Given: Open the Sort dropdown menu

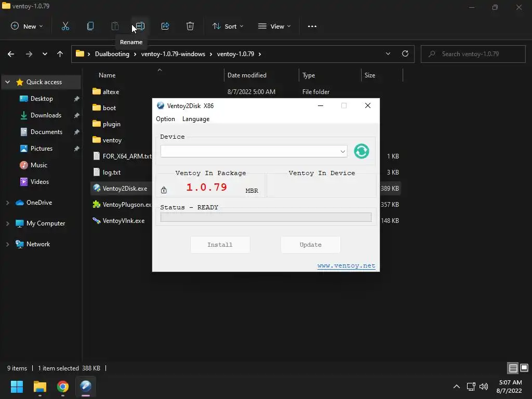Looking at the screenshot, I should click(228, 26).
